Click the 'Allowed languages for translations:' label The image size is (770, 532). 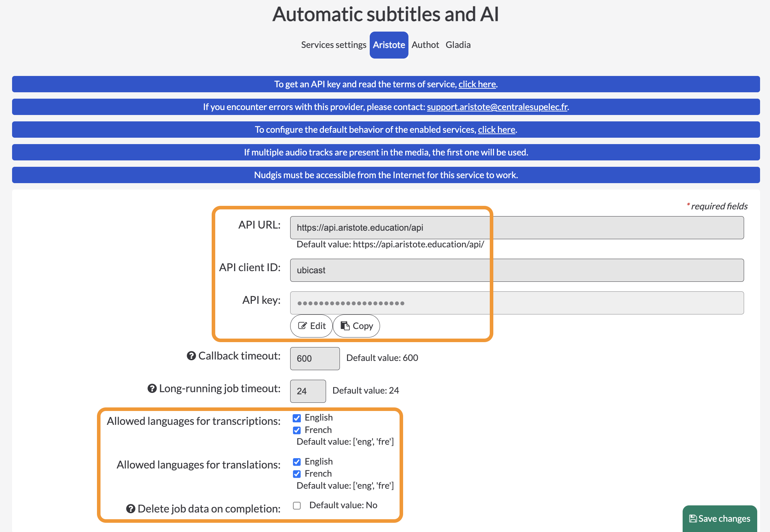199,465
